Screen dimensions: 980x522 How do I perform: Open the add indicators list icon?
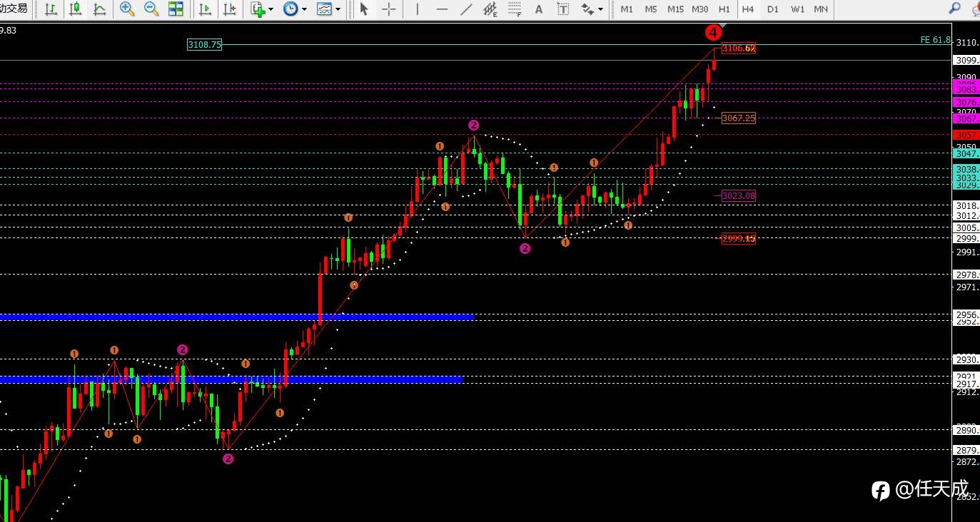(x=258, y=9)
